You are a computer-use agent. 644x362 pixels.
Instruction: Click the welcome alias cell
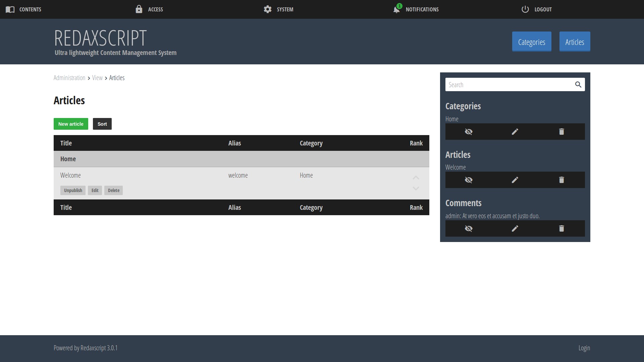[x=238, y=175]
